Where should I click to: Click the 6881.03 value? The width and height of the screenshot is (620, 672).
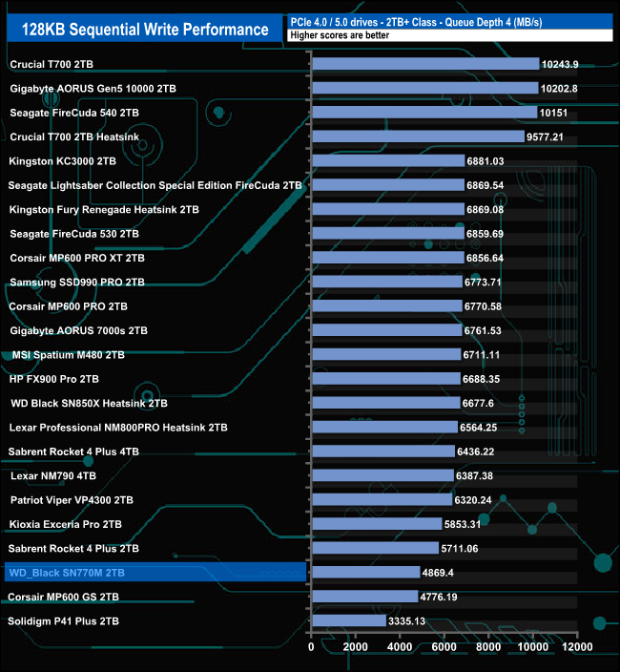point(486,161)
